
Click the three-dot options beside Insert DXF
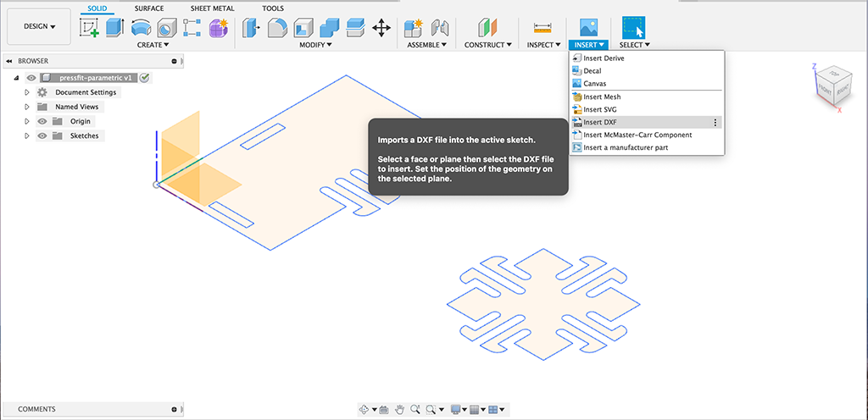715,122
